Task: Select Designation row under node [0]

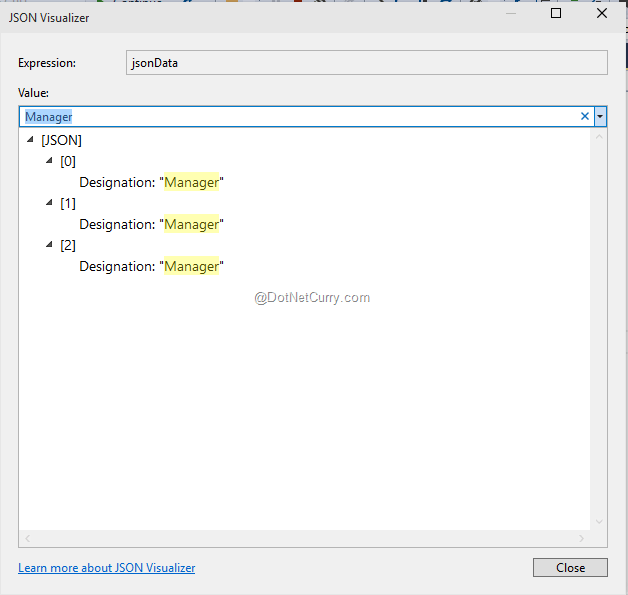Action: pos(151,183)
